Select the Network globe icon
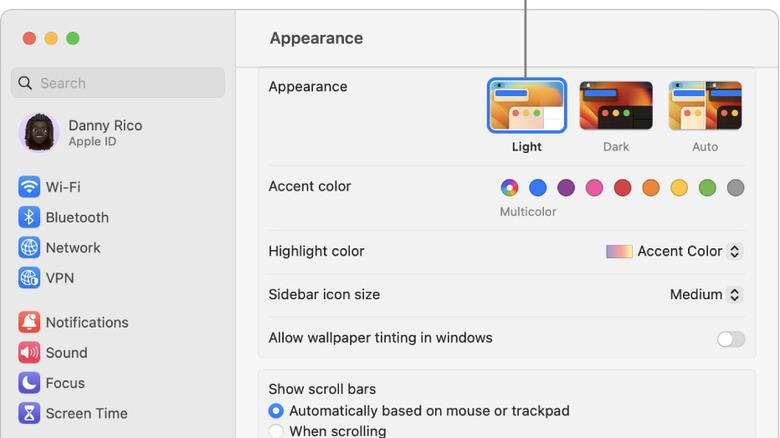780x438 pixels. pos(29,248)
